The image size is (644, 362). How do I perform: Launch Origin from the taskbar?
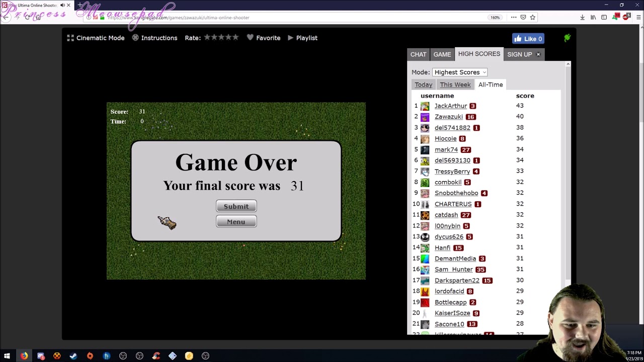90,355
